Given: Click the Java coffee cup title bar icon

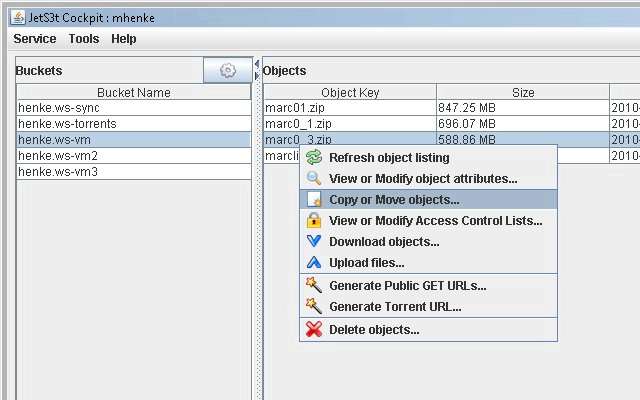Looking at the screenshot, I should click(18, 18).
